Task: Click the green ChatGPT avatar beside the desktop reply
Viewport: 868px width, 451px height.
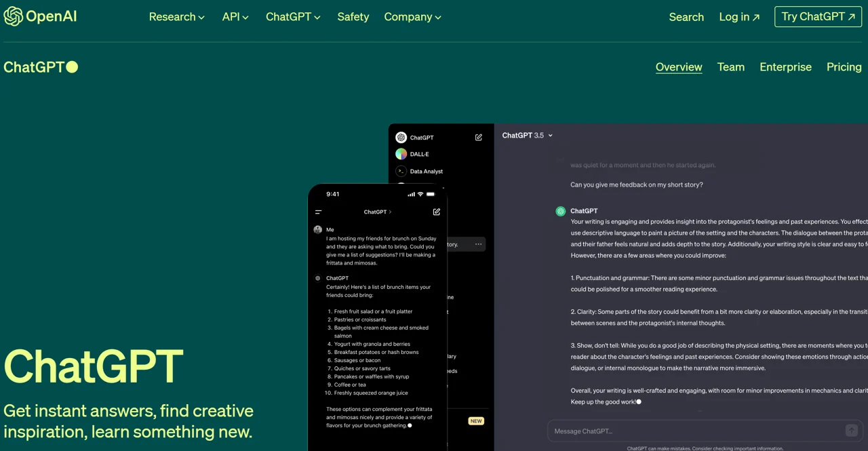Action: pyautogui.click(x=561, y=212)
